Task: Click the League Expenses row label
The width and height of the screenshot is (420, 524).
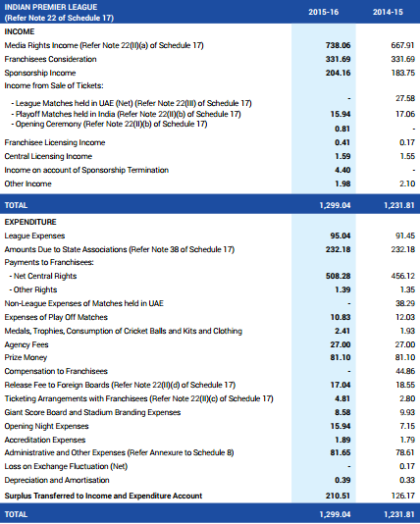Action: pos(34,236)
